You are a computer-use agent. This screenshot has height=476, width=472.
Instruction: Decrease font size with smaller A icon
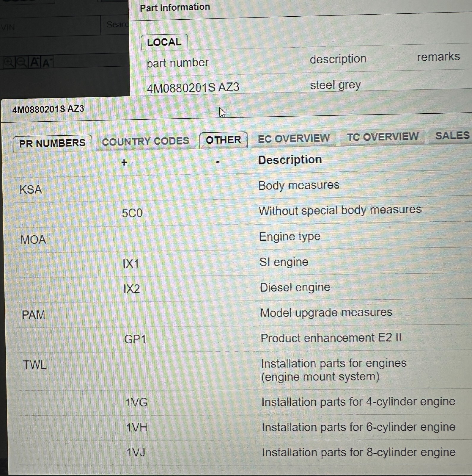[47, 63]
